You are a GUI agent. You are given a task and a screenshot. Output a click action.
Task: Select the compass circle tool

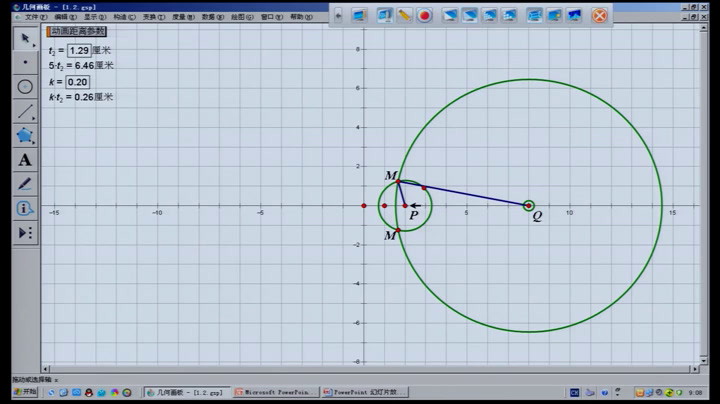coord(25,86)
